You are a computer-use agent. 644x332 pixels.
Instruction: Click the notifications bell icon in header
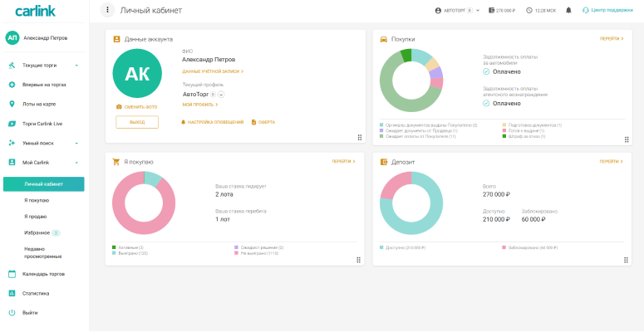568,10
